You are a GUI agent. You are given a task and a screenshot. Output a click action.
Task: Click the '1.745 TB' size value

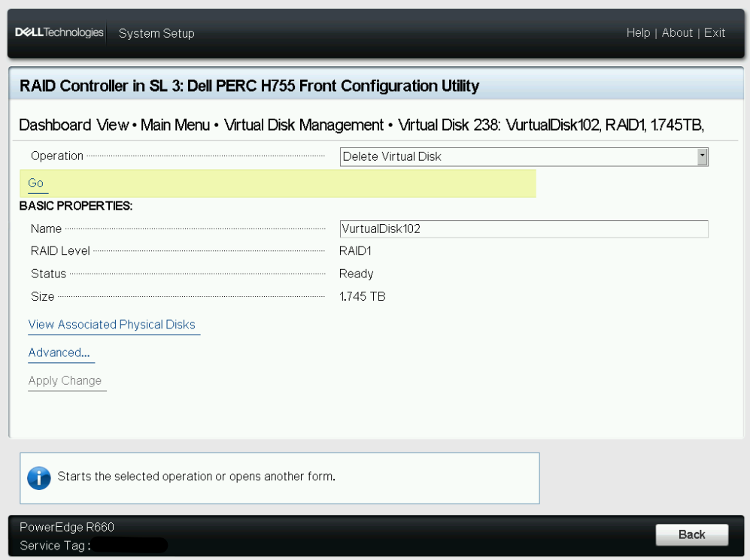coord(362,297)
